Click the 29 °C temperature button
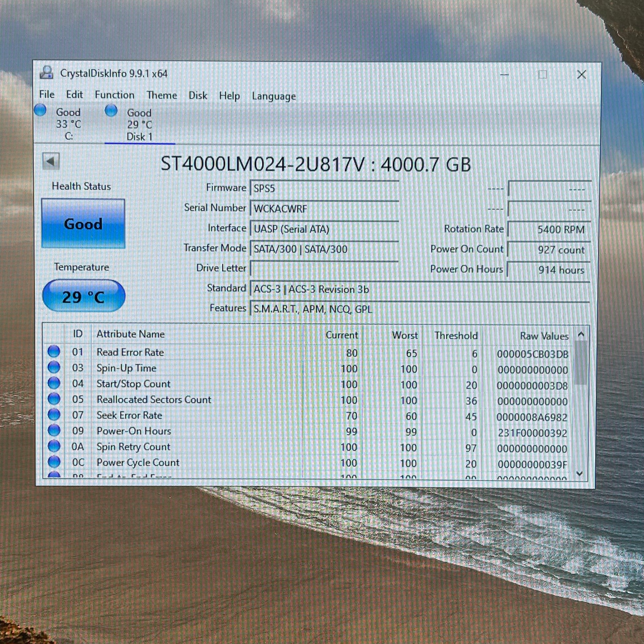 click(x=84, y=296)
